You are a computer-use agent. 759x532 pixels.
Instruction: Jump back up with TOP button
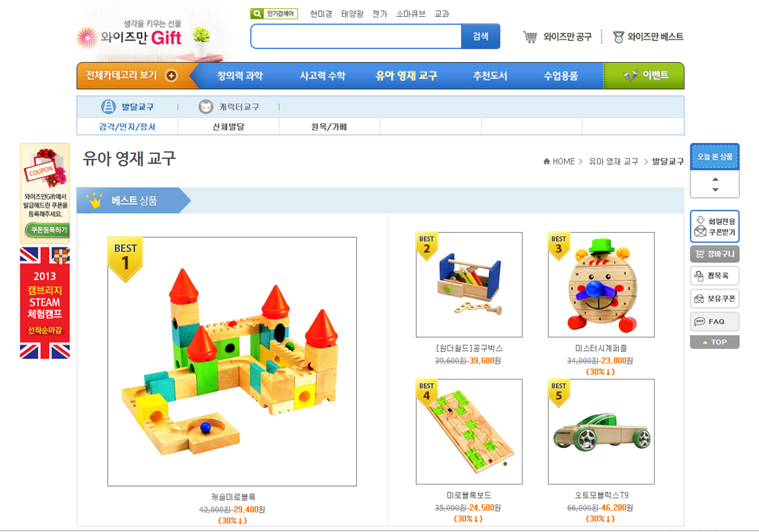[714, 342]
